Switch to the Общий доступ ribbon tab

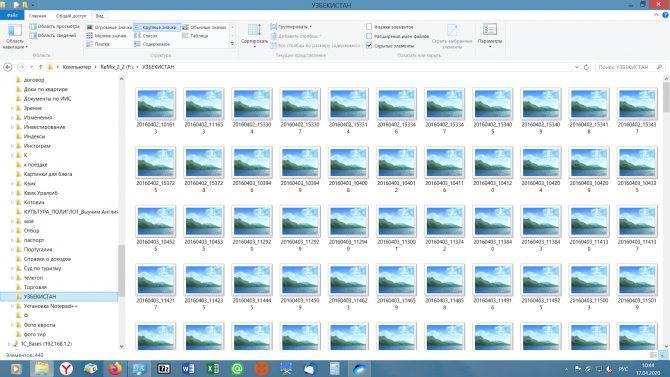pyautogui.click(x=71, y=16)
